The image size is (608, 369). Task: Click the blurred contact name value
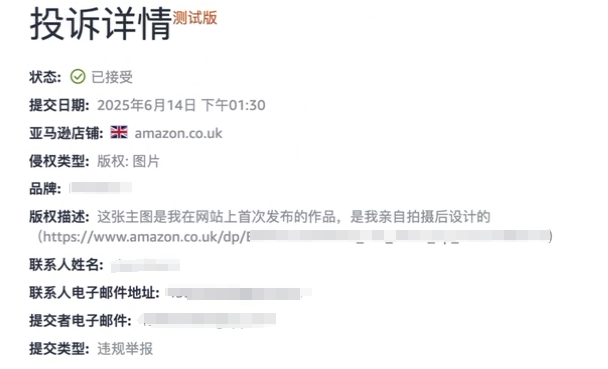click(145, 266)
